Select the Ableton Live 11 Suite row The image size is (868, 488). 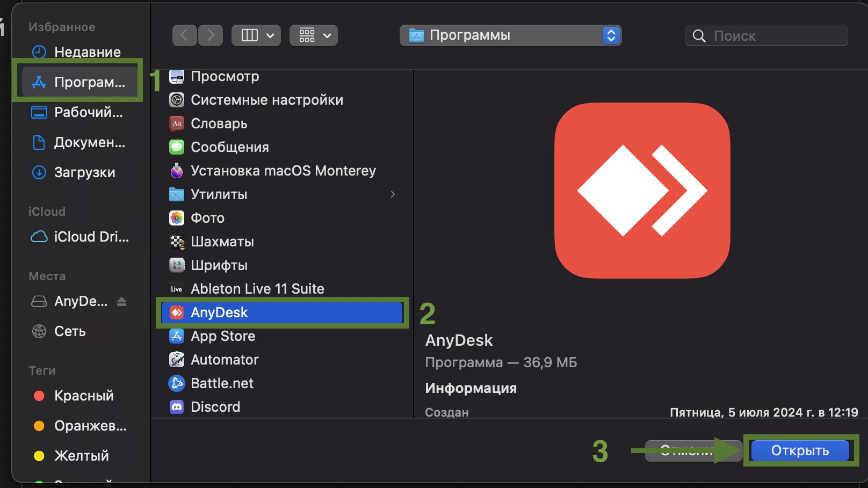click(x=282, y=289)
